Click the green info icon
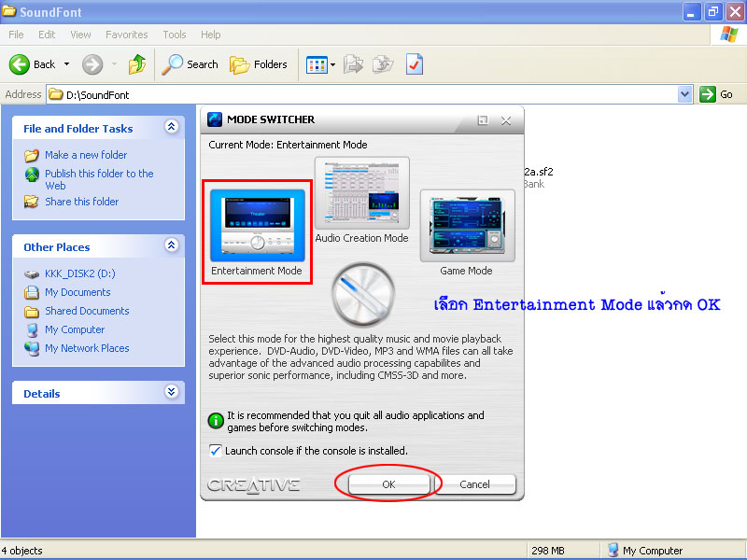This screenshot has width=747, height=560. [x=216, y=421]
